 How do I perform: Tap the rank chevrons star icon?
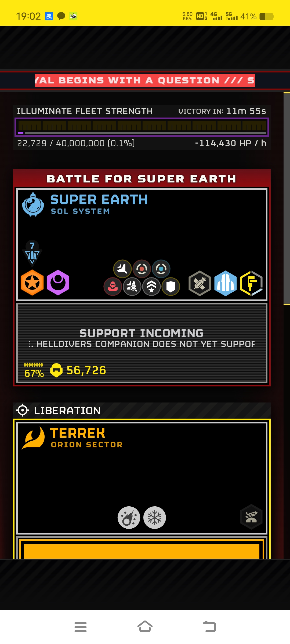click(151, 287)
